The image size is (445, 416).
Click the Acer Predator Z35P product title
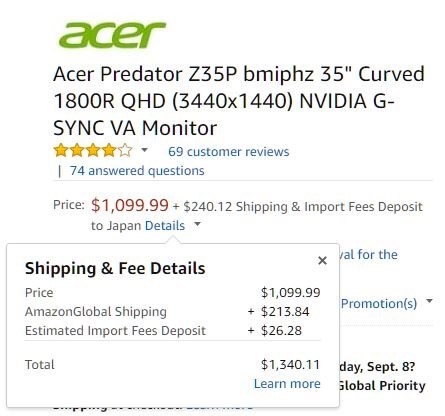[239, 101]
